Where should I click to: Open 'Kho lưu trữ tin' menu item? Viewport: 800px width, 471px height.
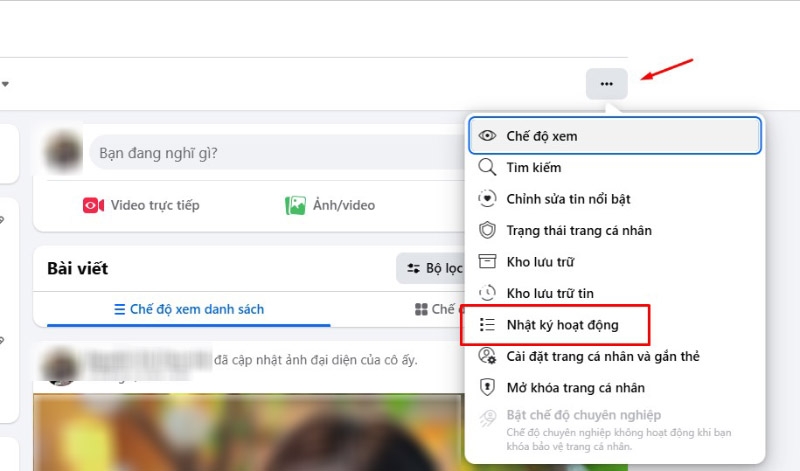tap(615, 293)
